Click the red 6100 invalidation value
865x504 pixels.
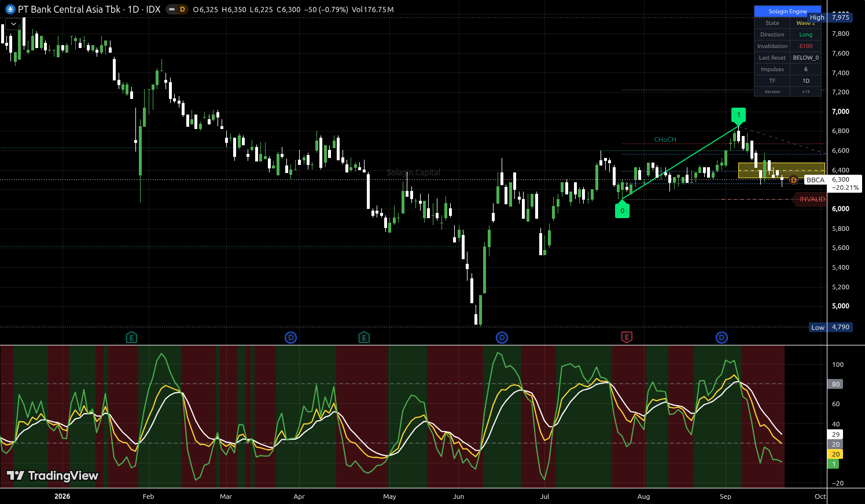point(805,46)
